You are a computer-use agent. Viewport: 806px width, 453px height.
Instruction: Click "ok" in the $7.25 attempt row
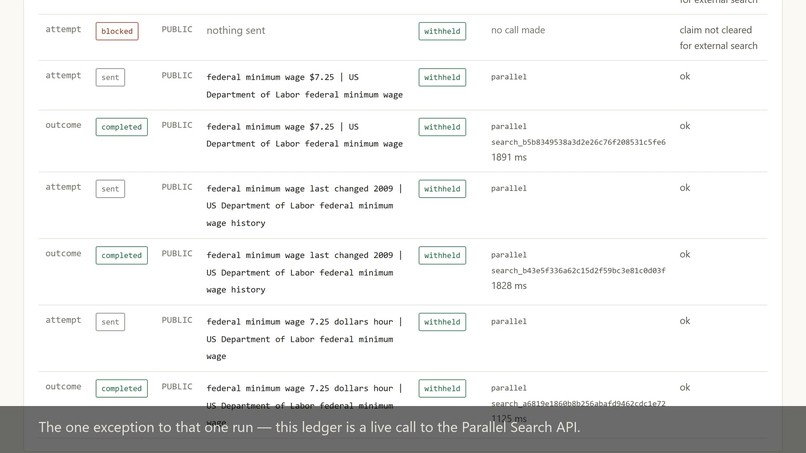pos(685,76)
